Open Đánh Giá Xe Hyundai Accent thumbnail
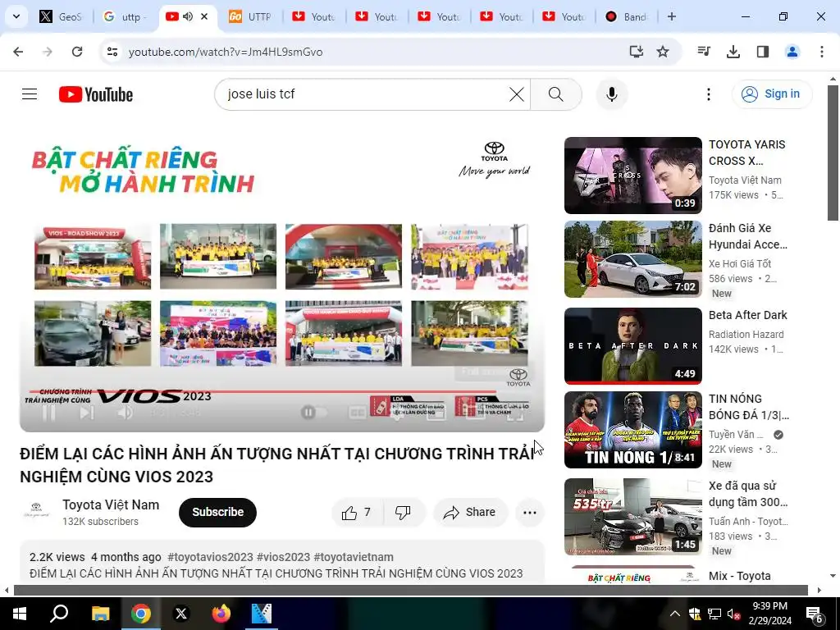The height and width of the screenshot is (630, 840). click(x=632, y=259)
